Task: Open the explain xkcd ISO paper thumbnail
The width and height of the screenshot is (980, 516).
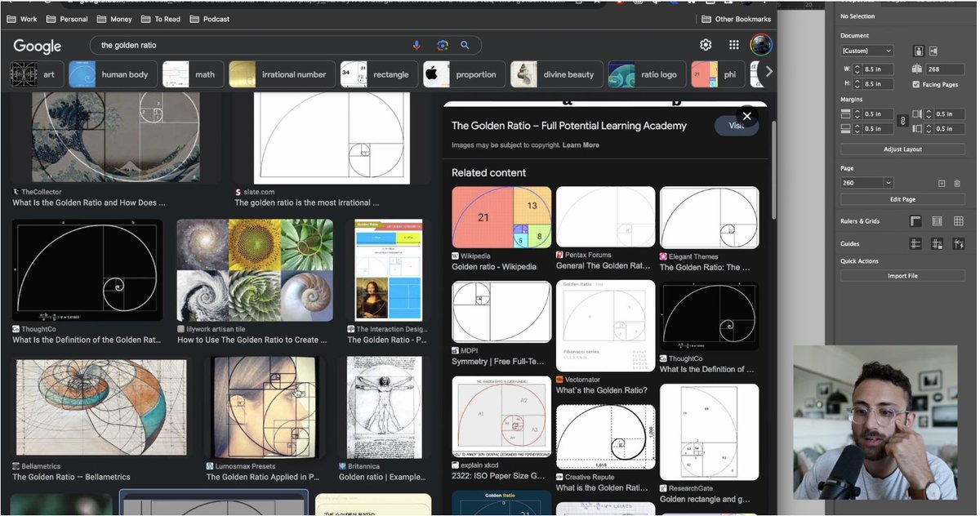Action: [501, 416]
